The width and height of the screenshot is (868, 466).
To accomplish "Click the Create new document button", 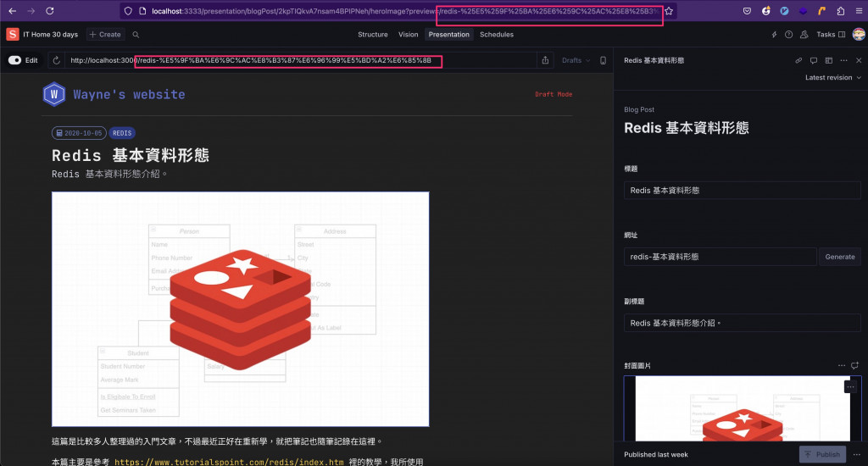I will 105,34.
